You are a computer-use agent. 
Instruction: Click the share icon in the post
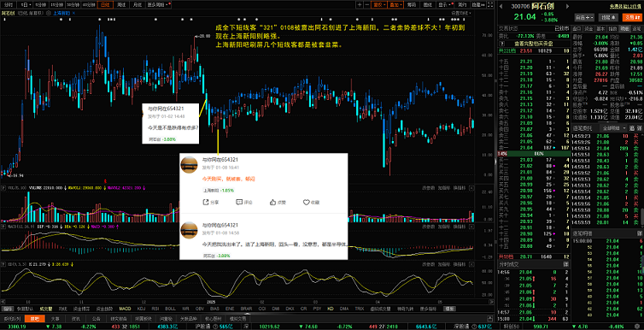[x=206, y=202]
